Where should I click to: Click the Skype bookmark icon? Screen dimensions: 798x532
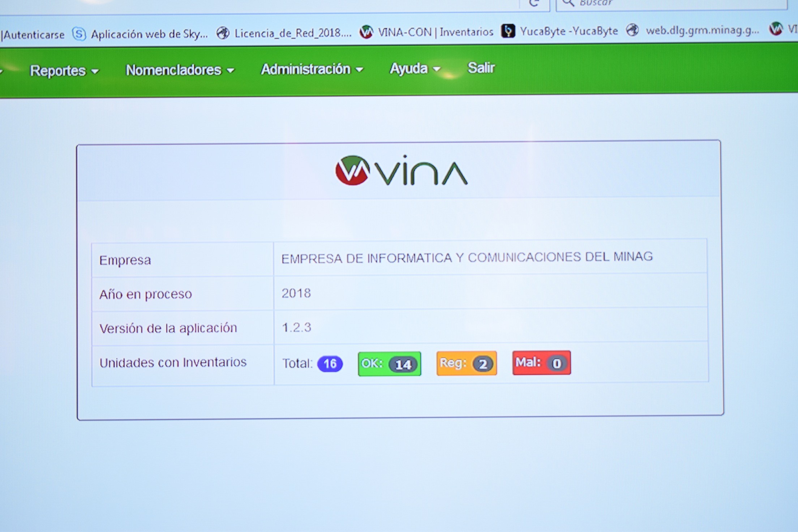[x=79, y=34]
